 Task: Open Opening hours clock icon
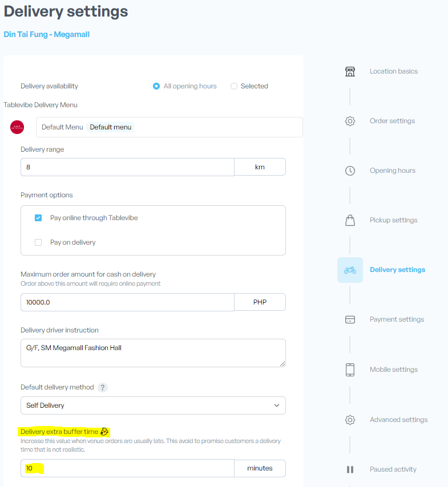coord(350,171)
